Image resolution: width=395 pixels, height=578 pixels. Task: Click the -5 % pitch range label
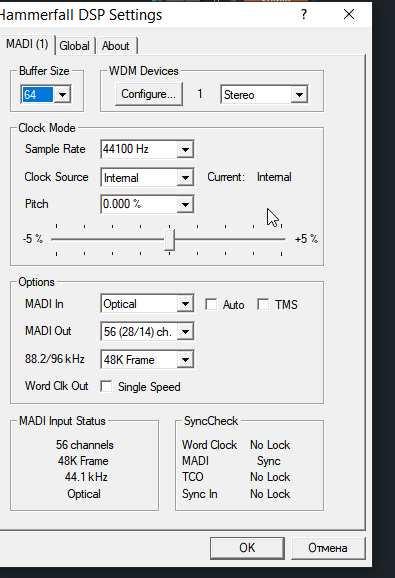(33, 239)
